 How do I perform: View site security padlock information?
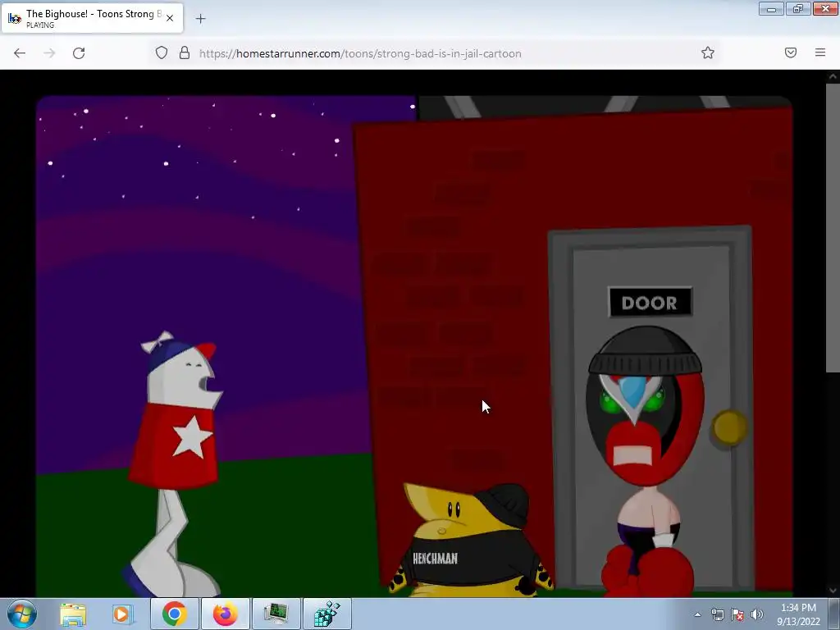(x=185, y=52)
